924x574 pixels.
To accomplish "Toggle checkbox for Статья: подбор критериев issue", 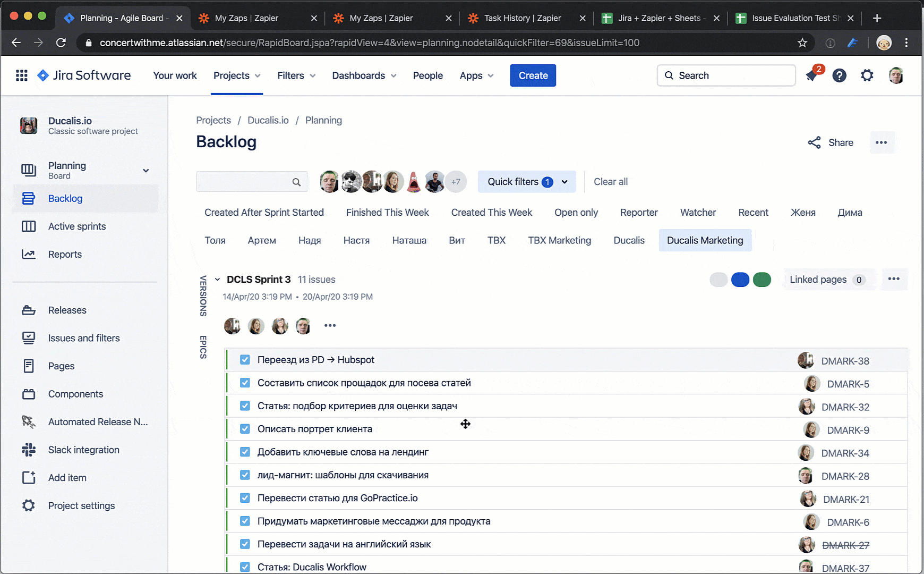I will point(245,406).
